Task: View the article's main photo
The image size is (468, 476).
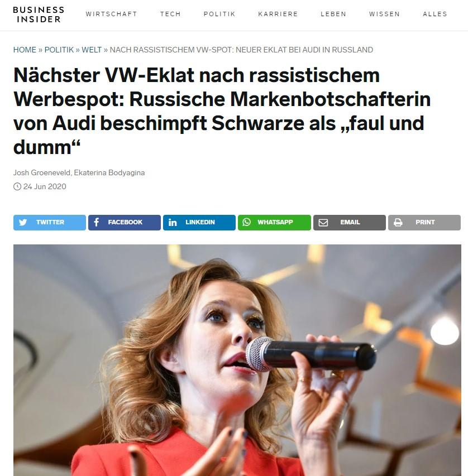Action: (x=237, y=360)
